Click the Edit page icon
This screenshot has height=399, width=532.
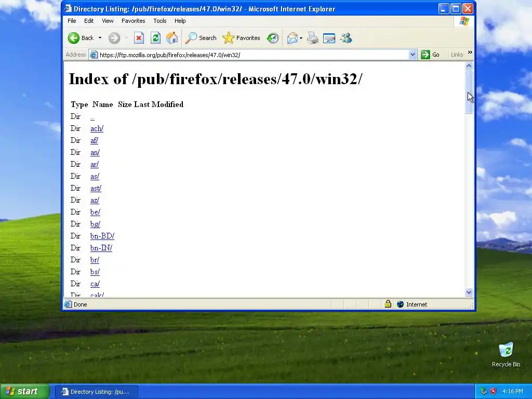329,38
